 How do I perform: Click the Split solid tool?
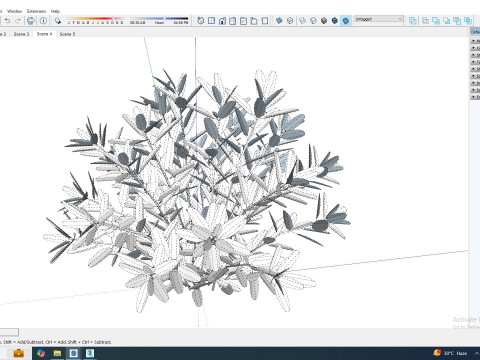coord(468,21)
